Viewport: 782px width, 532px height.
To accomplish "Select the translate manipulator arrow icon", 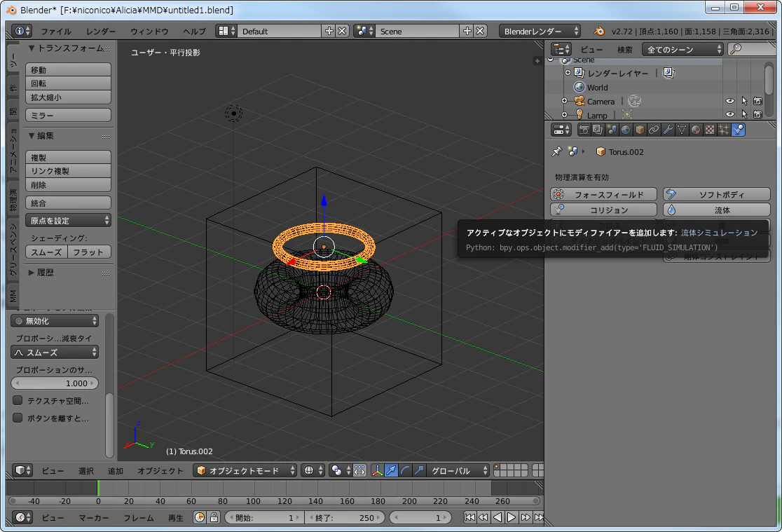I will point(392,470).
